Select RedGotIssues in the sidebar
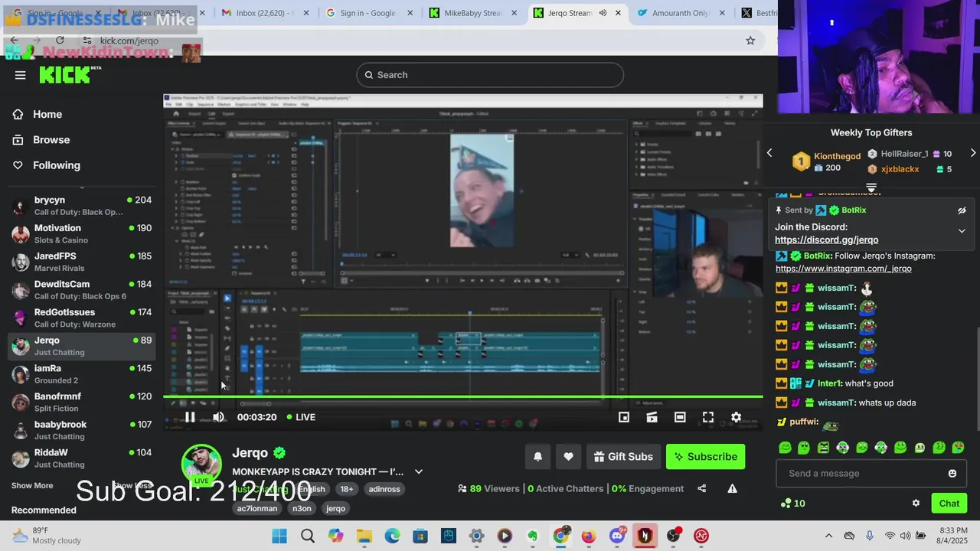 tap(82, 318)
